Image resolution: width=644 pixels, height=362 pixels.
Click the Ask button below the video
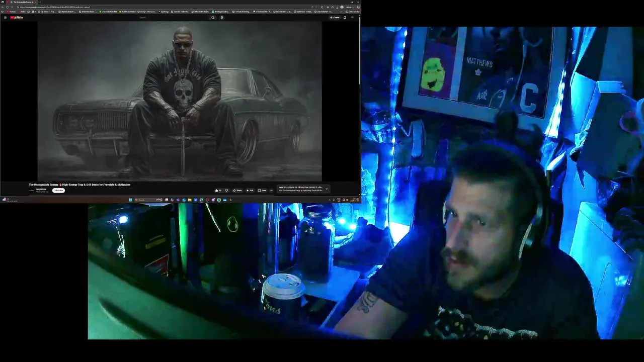250,191
